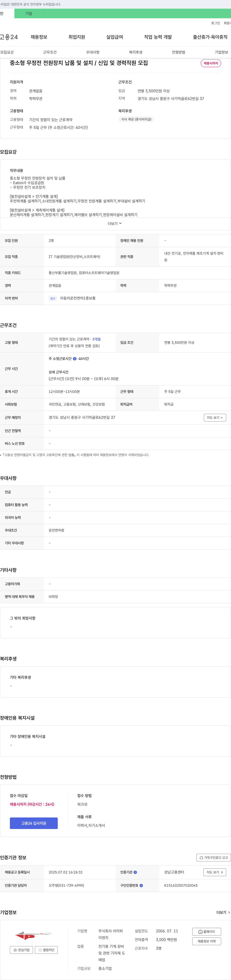Click the help icon beside 구인인증번호
The height and width of the screenshot is (980, 231).
[141, 885]
